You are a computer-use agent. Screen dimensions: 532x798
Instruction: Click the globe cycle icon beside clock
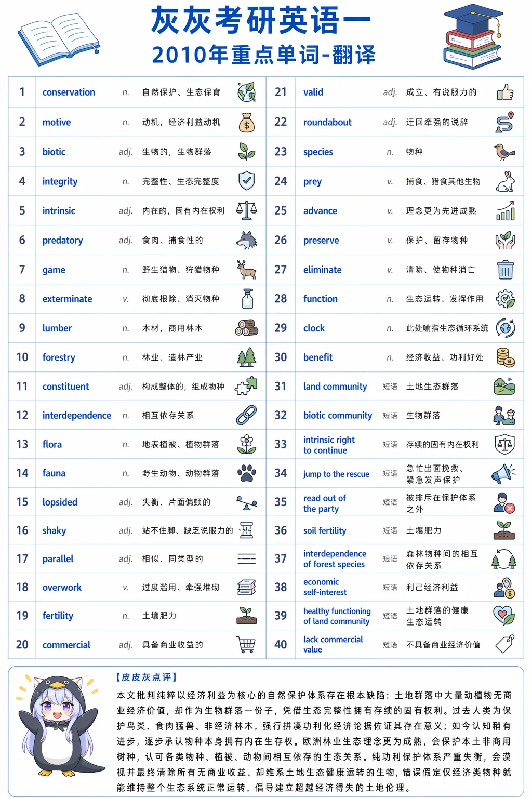pos(505,328)
